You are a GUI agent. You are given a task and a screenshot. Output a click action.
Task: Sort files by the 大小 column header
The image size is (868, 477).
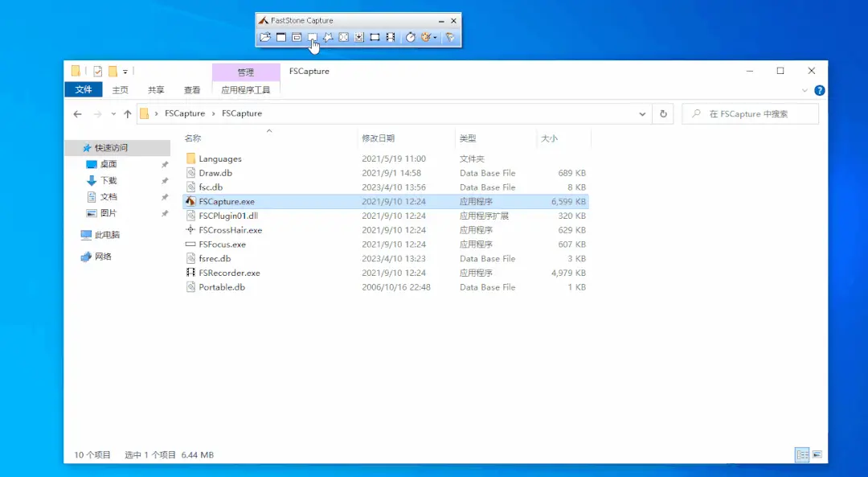tap(551, 138)
